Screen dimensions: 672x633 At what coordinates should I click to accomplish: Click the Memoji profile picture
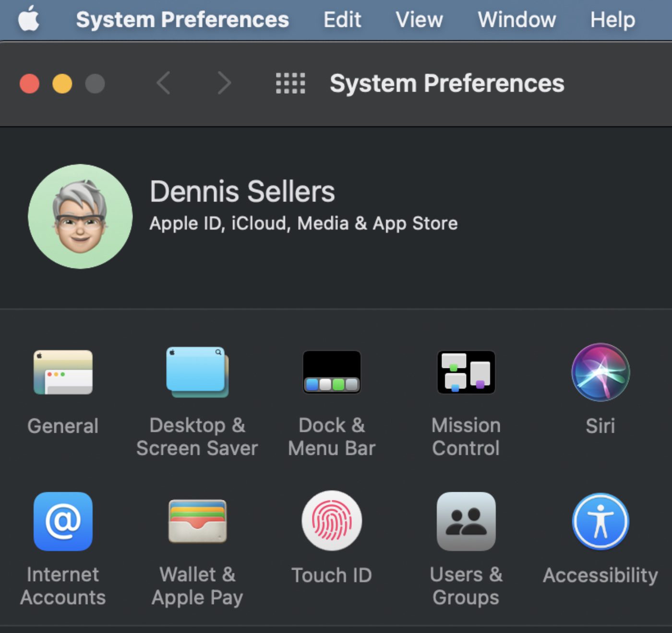[x=80, y=217]
